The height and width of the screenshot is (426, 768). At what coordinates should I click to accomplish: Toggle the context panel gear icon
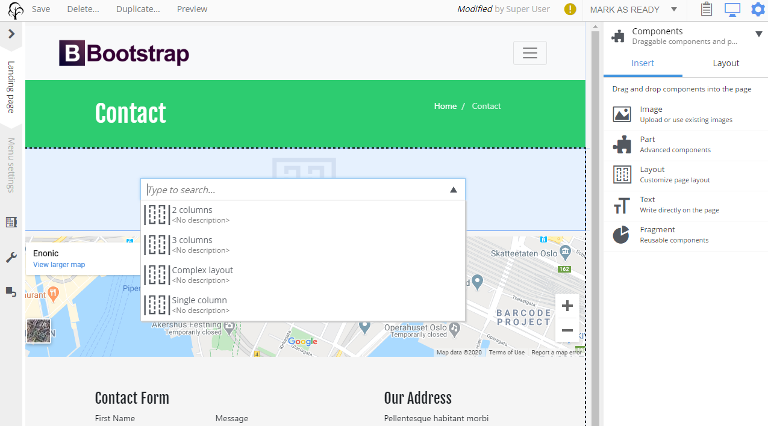click(757, 9)
